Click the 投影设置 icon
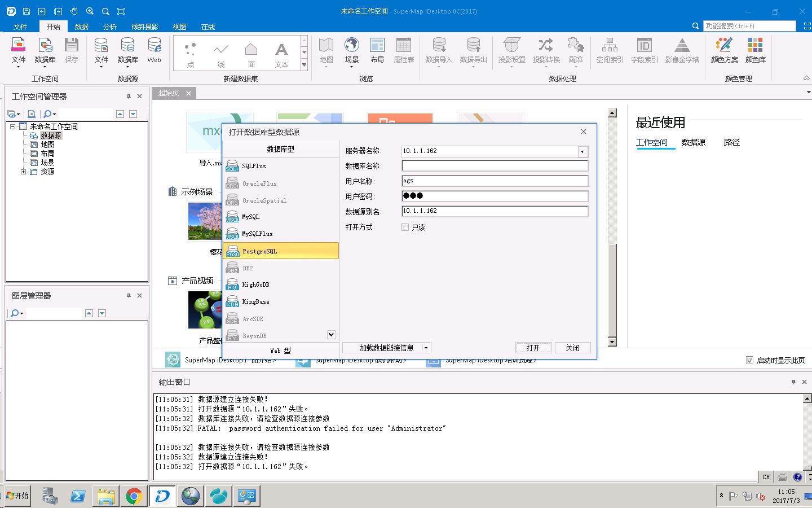Image resolution: width=812 pixels, height=508 pixels. click(511, 51)
